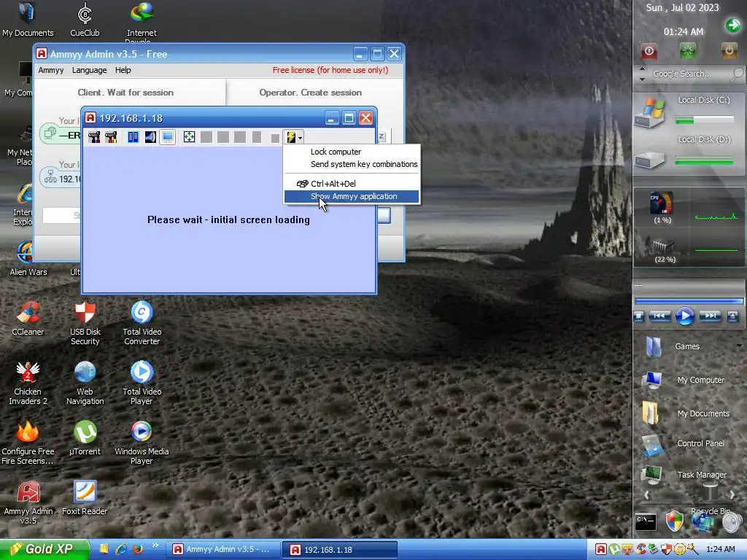Click the CPU meter gadget
The height and width of the screenshot is (560, 747).
click(662, 203)
